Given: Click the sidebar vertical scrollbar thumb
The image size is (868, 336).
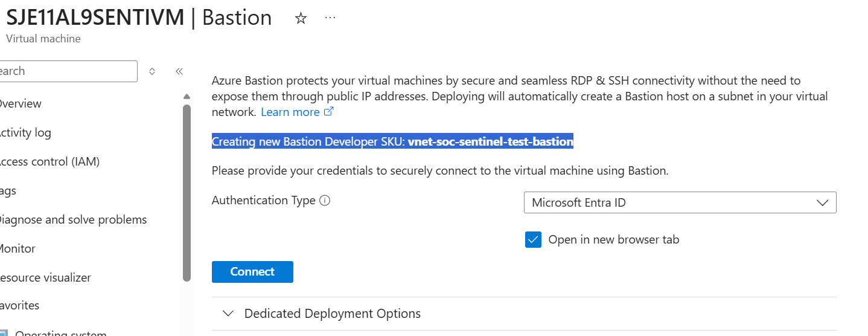Looking at the screenshot, I should point(187,193).
